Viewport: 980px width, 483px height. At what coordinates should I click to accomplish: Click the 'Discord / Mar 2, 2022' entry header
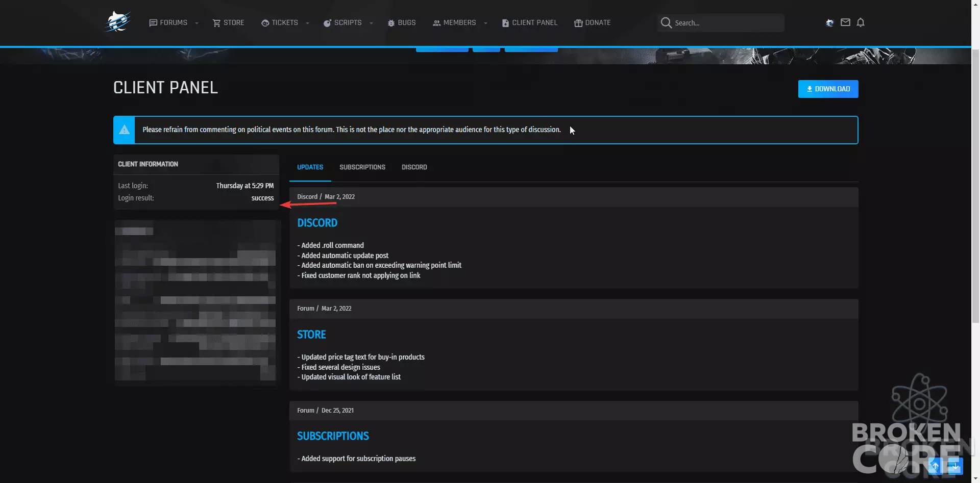coord(574,197)
